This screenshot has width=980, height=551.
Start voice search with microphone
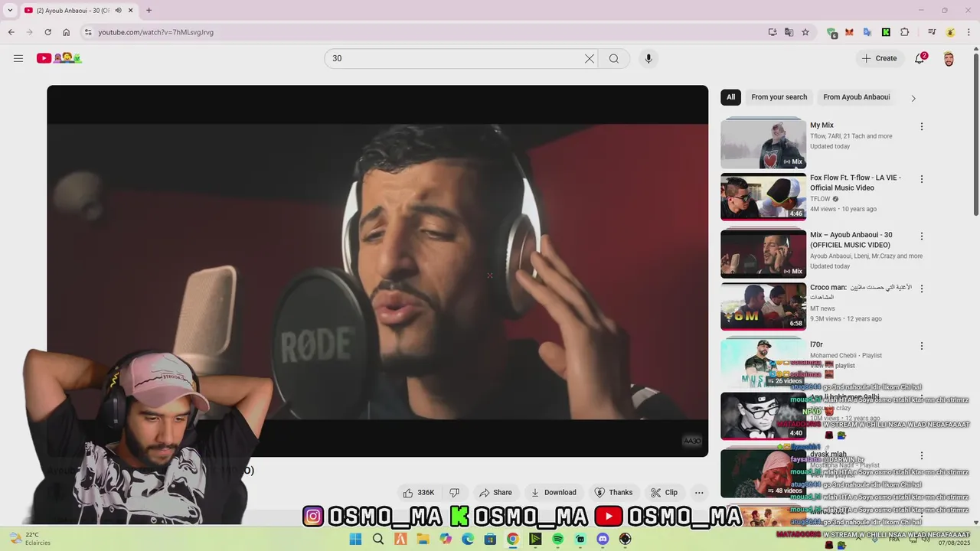(x=648, y=58)
